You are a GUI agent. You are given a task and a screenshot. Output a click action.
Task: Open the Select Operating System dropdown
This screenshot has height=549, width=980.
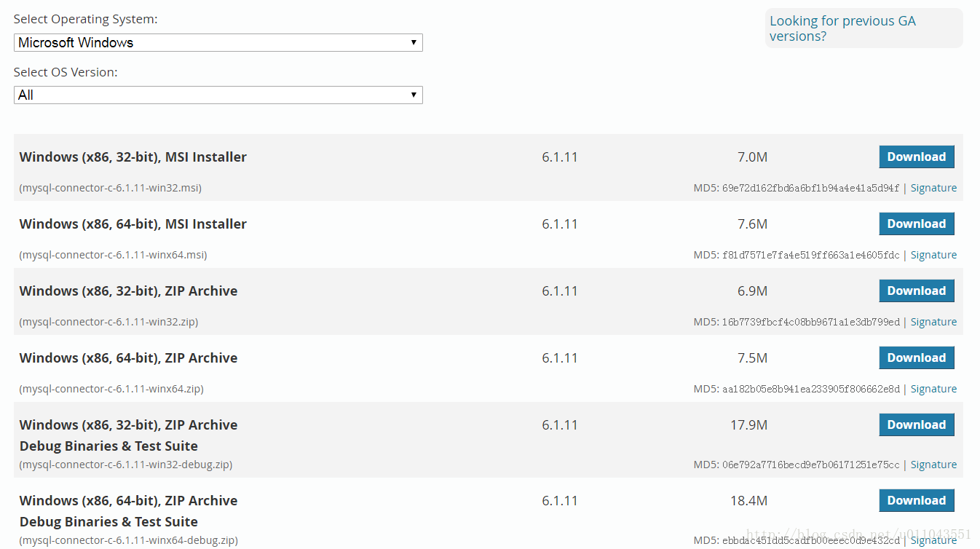pos(218,42)
